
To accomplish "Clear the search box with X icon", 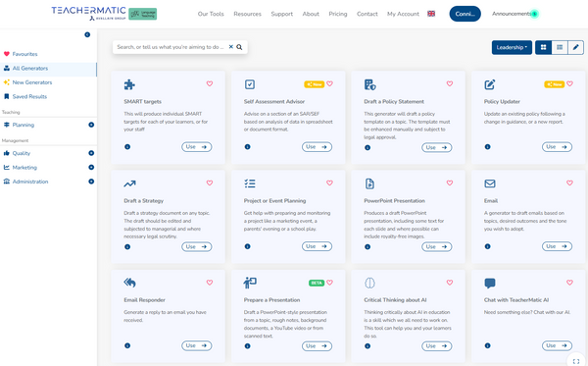I will (231, 47).
